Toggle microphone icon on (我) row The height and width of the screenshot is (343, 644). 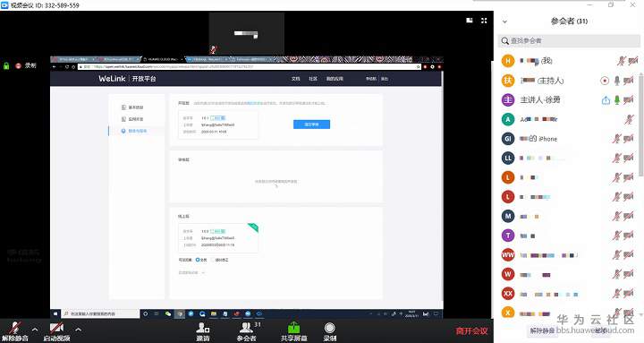click(621, 61)
